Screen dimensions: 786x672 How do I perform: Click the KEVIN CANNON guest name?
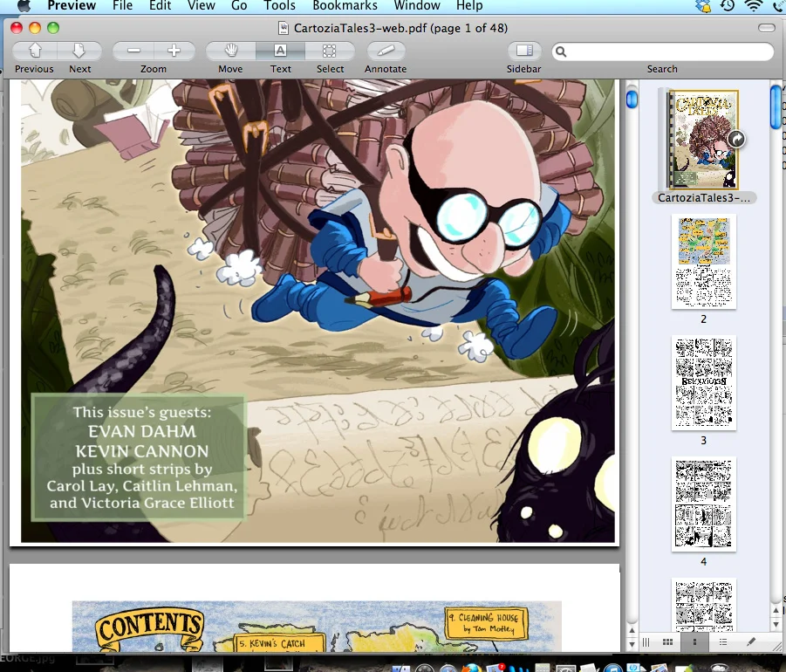pyautogui.click(x=142, y=451)
